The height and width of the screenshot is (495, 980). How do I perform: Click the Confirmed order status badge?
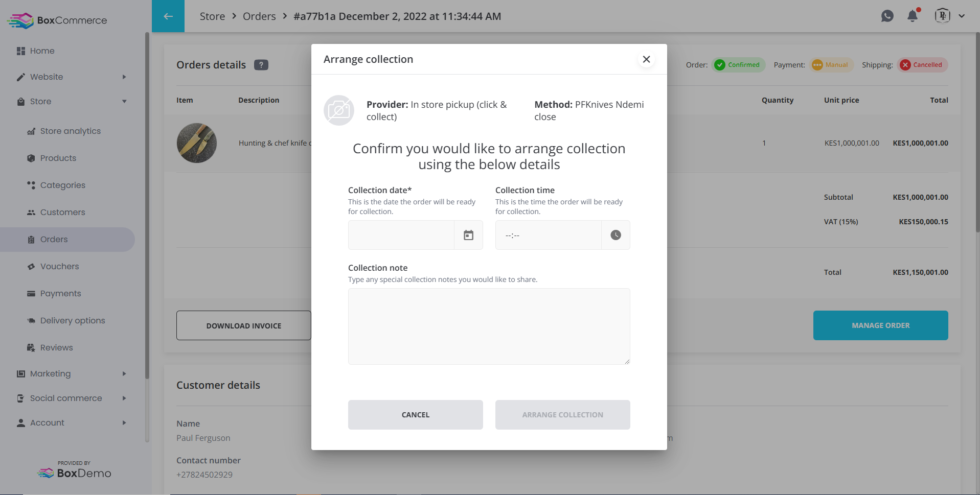coord(738,65)
